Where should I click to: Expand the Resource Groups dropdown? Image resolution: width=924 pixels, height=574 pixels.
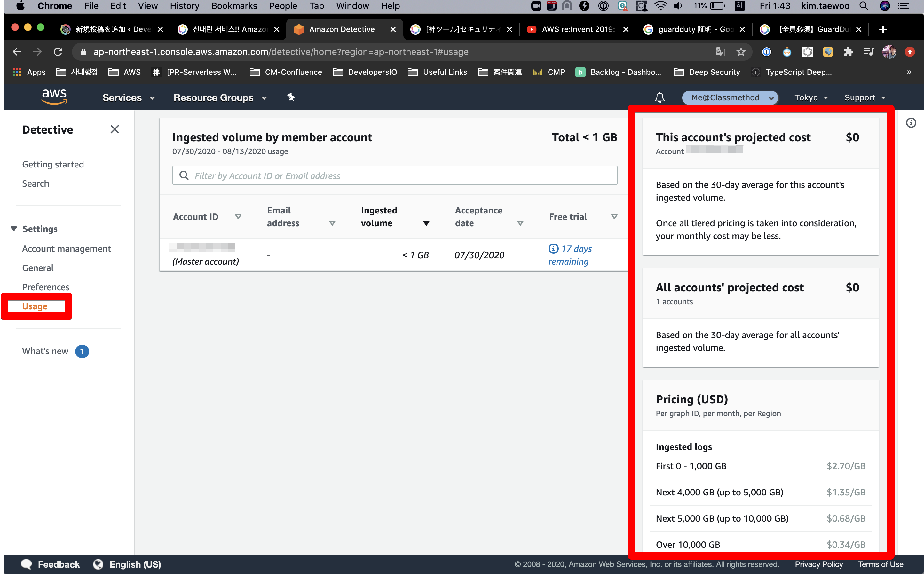(220, 97)
